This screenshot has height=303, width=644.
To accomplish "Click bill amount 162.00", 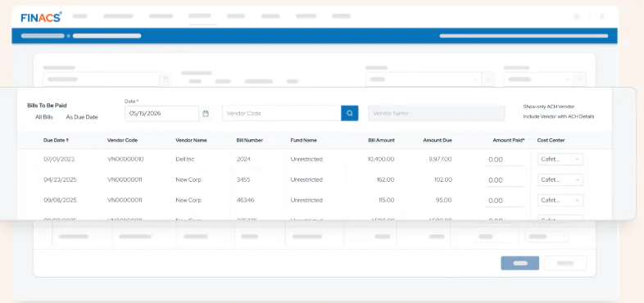I will 386,180.
